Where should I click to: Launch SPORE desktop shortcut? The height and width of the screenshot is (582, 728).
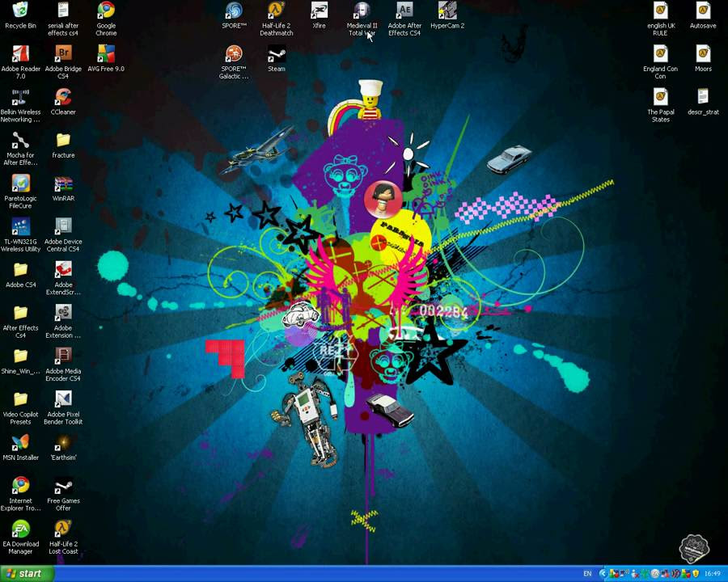coord(234,11)
